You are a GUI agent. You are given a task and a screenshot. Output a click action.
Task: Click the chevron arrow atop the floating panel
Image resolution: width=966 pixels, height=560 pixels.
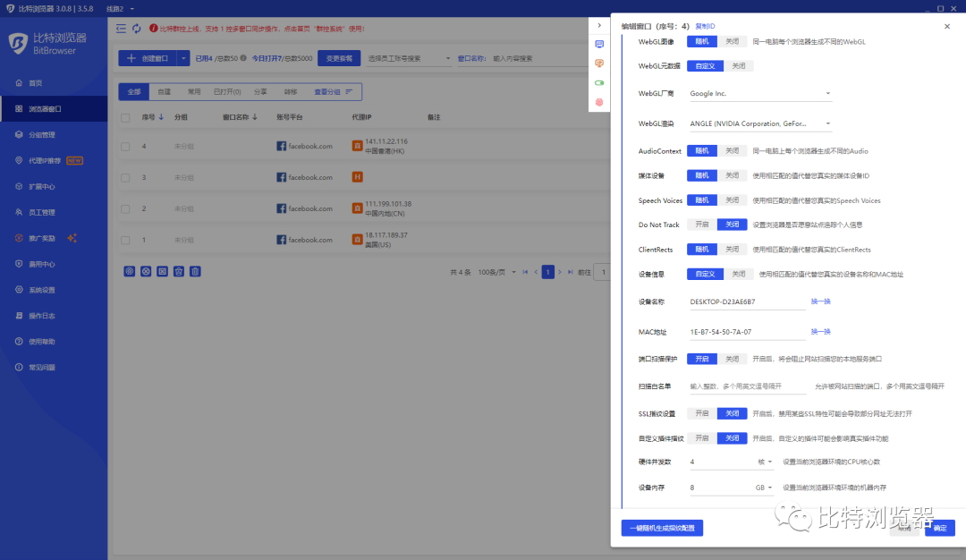click(599, 25)
